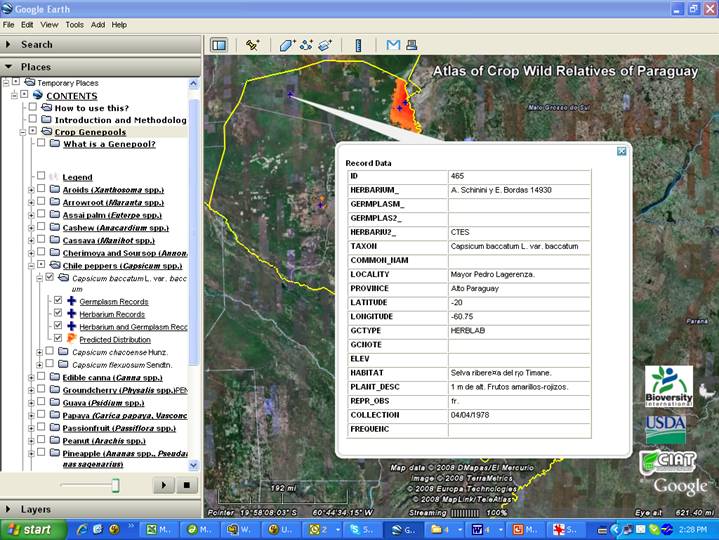Open the Ruler measurement tool
This screenshot has height=540, width=719.
pos(358,45)
